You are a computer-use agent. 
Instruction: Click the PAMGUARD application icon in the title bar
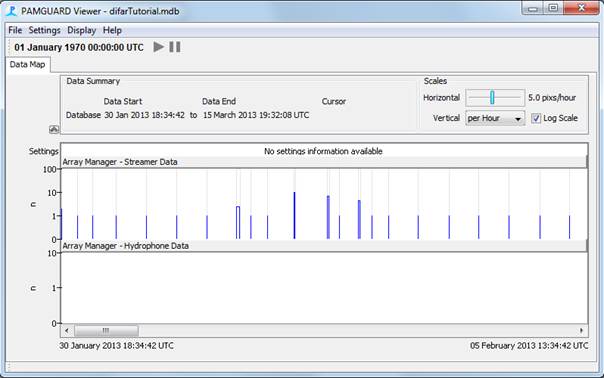coord(12,11)
